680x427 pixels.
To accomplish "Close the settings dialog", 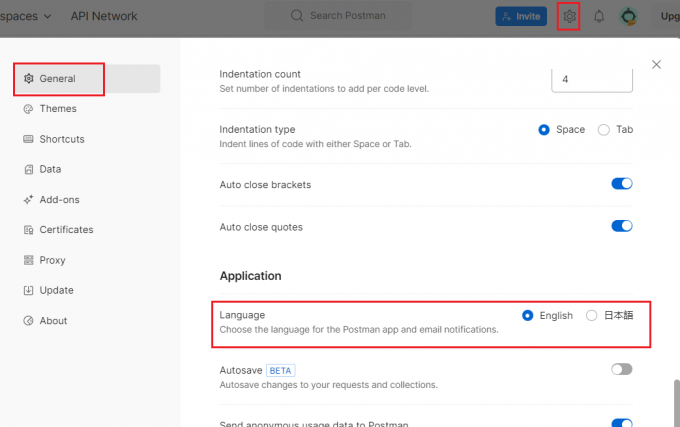I will coord(656,65).
